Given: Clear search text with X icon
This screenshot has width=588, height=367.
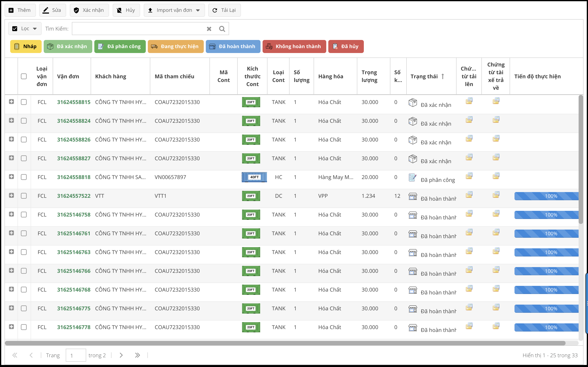Looking at the screenshot, I should tap(209, 29).
